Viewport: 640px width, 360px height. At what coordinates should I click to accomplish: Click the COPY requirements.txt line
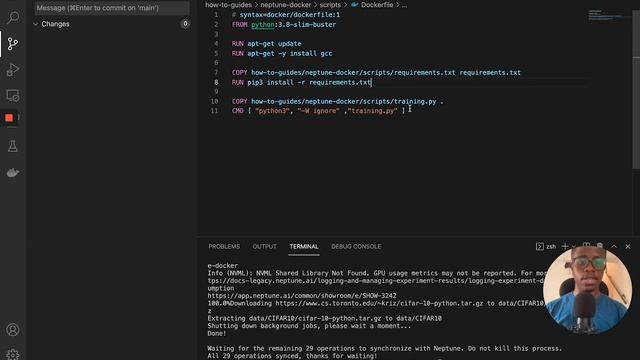click(376, 73)
